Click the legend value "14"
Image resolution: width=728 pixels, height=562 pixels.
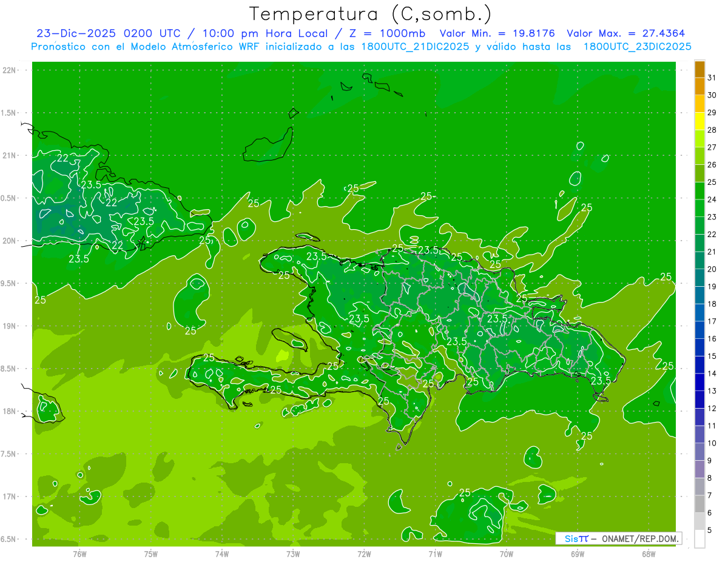click(x=712, y=373)
